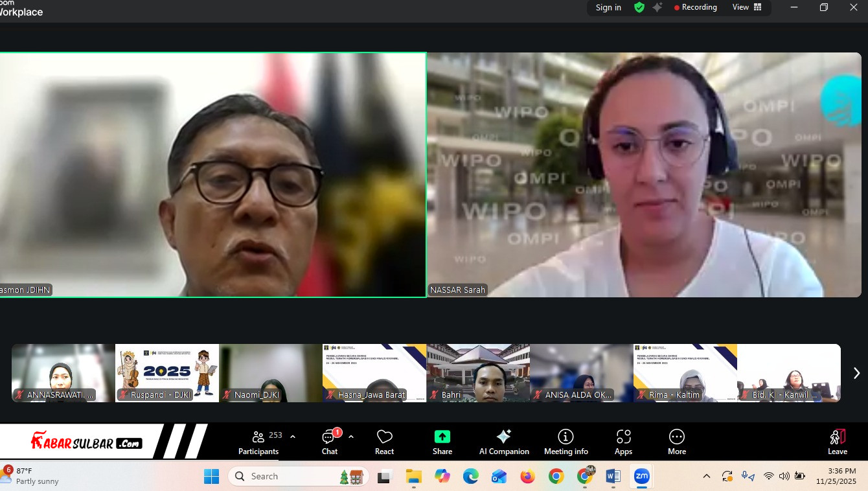Viewport: 868px width, 491px height.
Task: Open the Chat panel
Action: pos(329,442)
